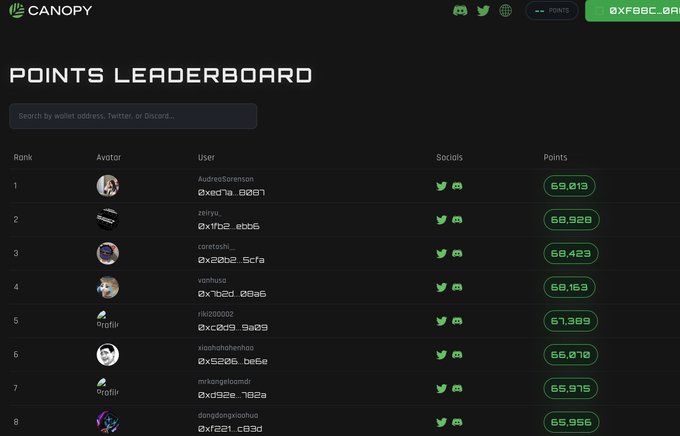Click the Rank column header
Viewport: 680px width, 436px height.
coord(23,157)
